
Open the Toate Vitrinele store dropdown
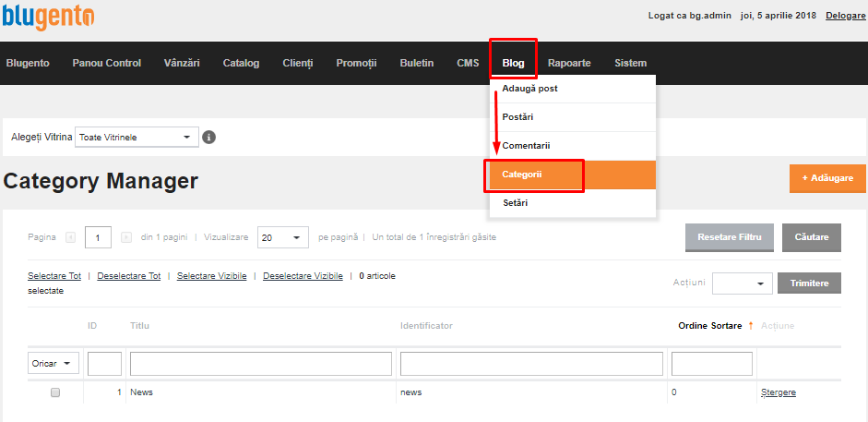click(x=137, y=137)
